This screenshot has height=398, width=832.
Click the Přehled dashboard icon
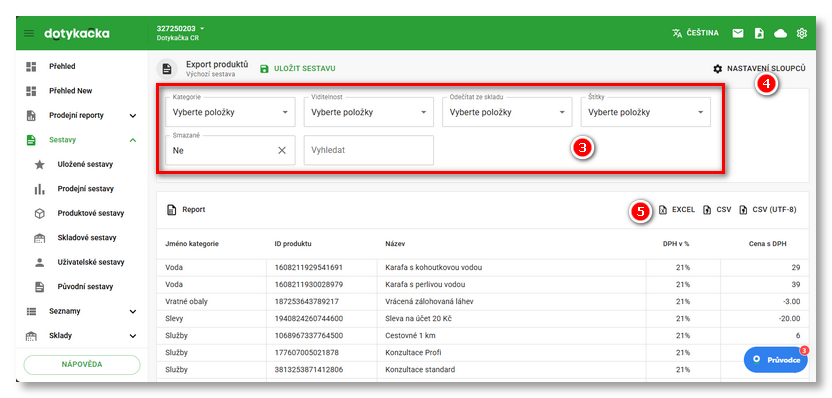point(31,66)
